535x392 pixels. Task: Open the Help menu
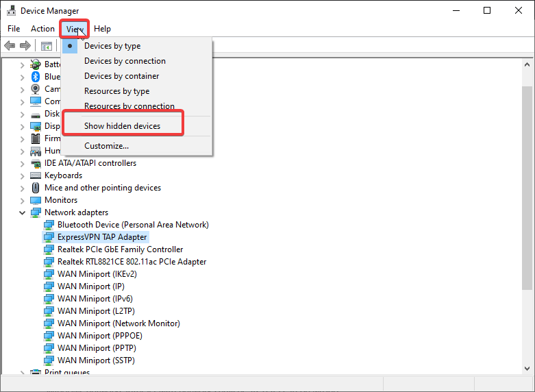tap(102, 29)
